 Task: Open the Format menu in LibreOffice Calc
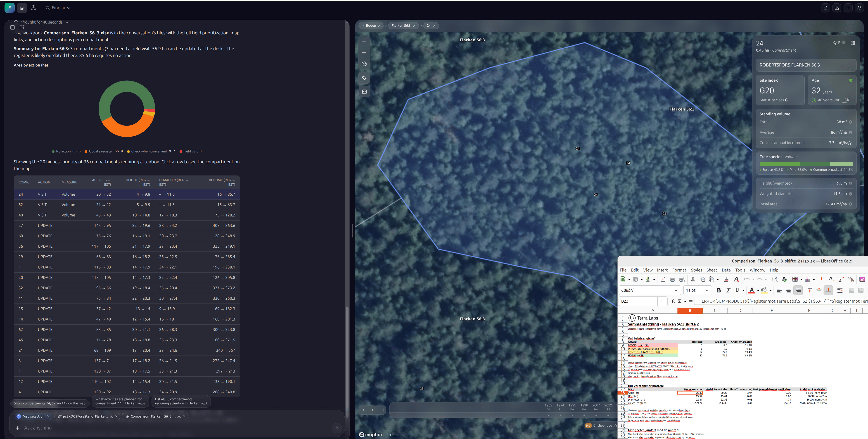[679, 270]
